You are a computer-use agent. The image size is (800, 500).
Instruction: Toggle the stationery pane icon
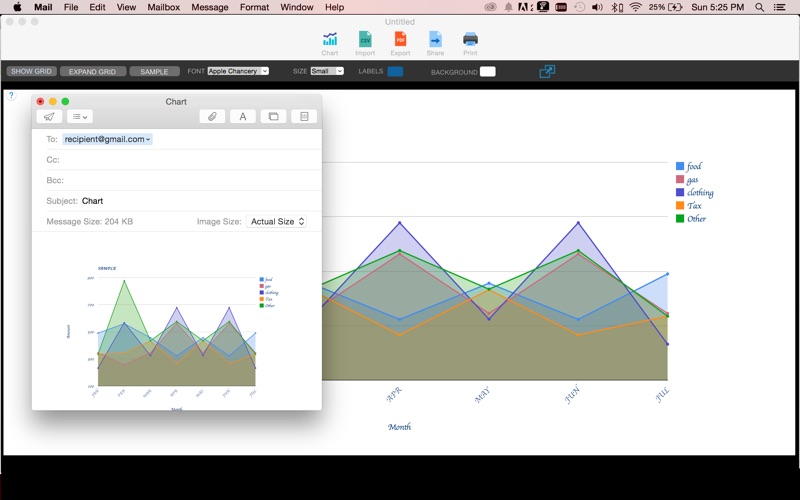pyautogui.click(x=304, y=116)
